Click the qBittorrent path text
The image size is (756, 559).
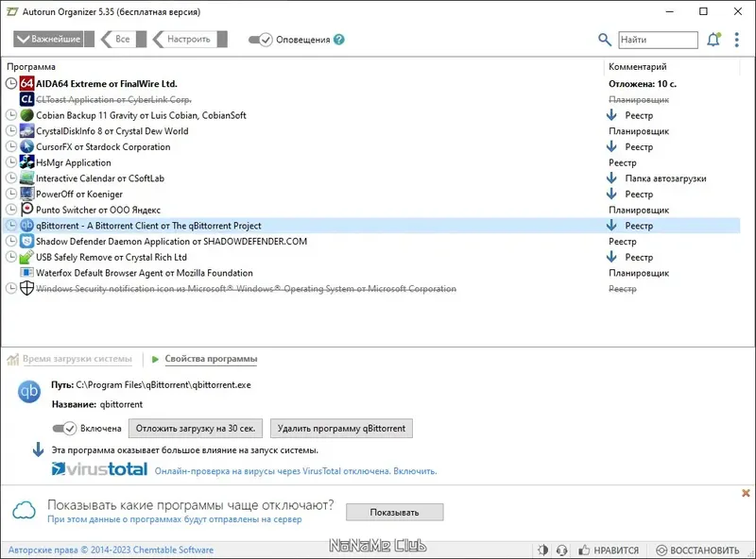click(x=163, y=384)
